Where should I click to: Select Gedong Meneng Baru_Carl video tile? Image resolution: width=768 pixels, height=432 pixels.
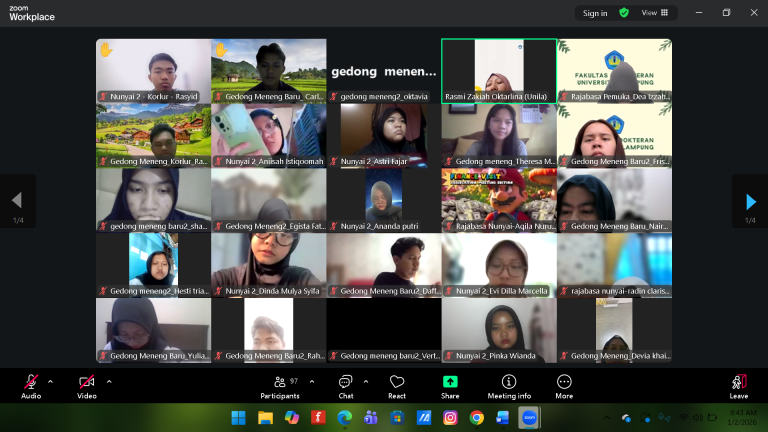coord(268,71)
